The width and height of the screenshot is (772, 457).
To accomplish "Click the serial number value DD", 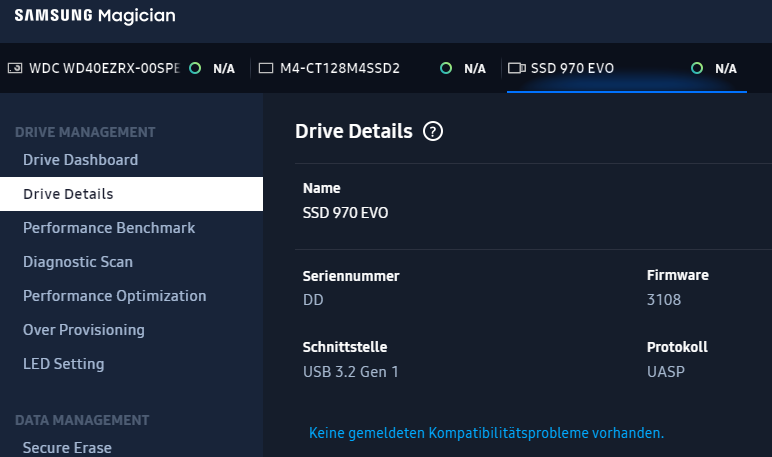I will click(313, 300).
